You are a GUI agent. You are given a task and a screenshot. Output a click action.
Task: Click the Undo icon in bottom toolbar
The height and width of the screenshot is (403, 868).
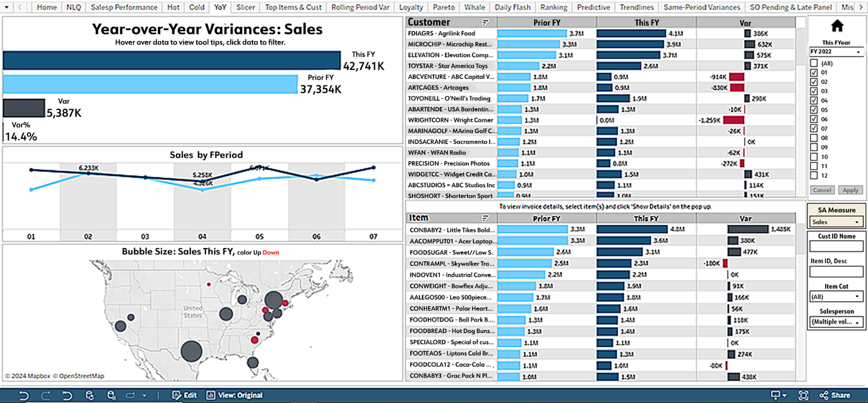(24, 395)
